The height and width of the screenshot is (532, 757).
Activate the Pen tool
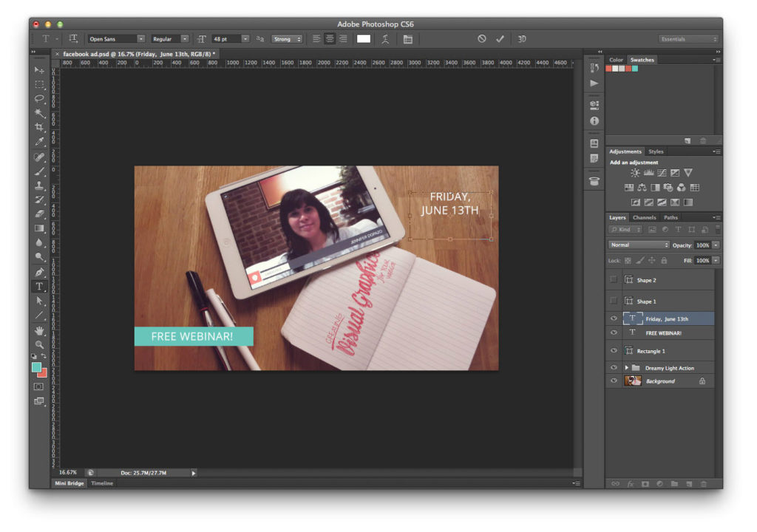tap(39, 272)
